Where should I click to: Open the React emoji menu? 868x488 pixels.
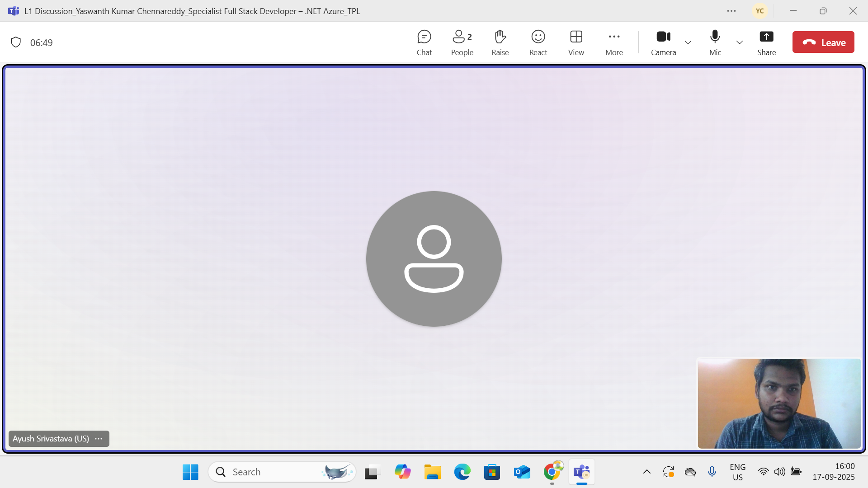tap(538, 42)
